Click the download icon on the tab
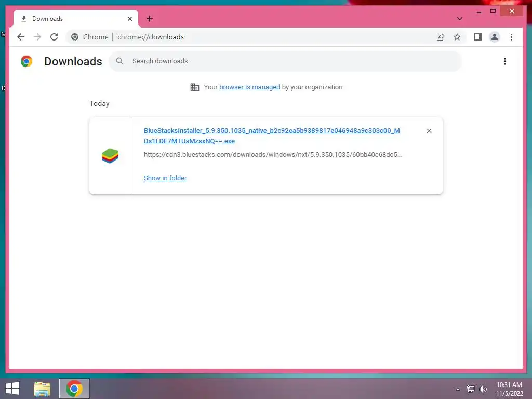 [24, 19]
